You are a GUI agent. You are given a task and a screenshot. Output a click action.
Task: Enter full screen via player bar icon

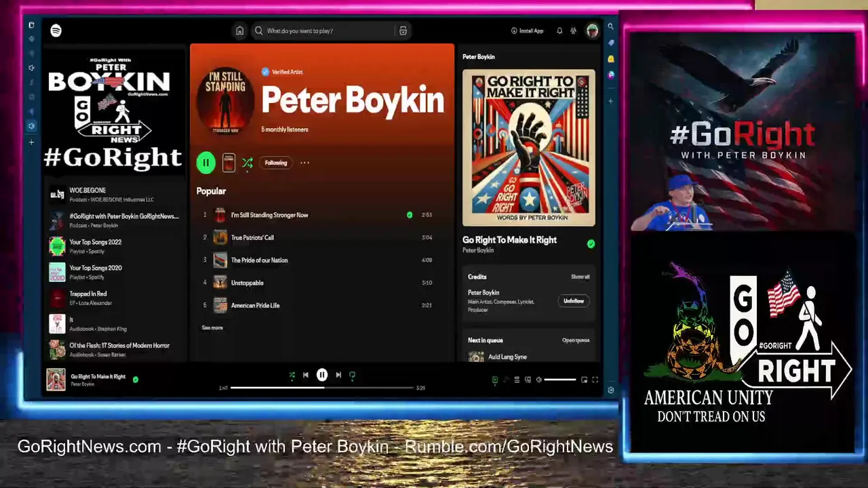click(x=595, y=380)
